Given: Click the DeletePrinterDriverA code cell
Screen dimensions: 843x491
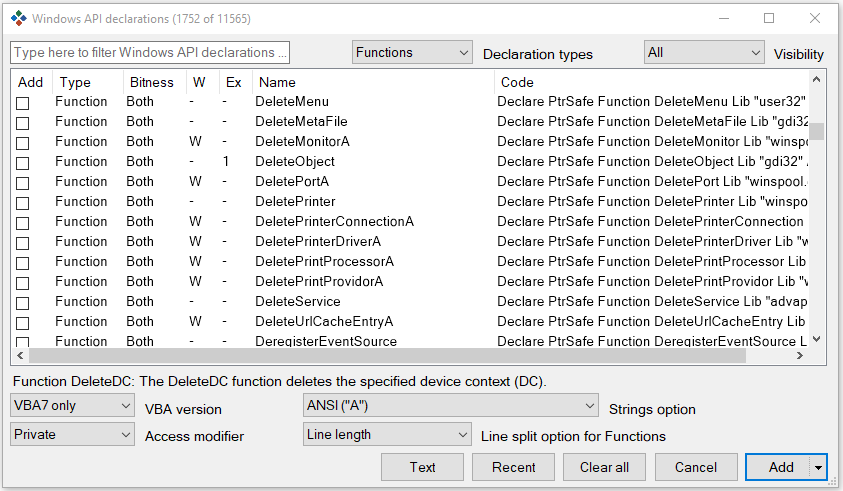Looking at the screenshot, I should coord(653,241).
